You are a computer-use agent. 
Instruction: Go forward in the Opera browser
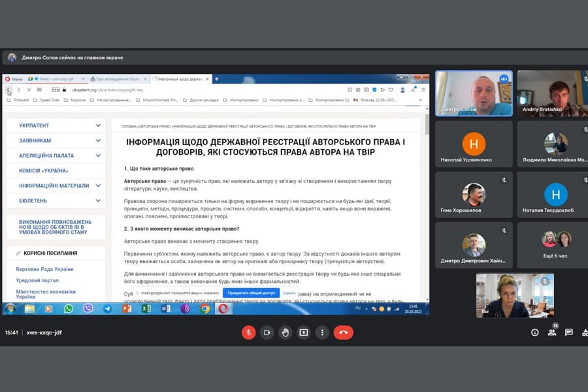18,90
